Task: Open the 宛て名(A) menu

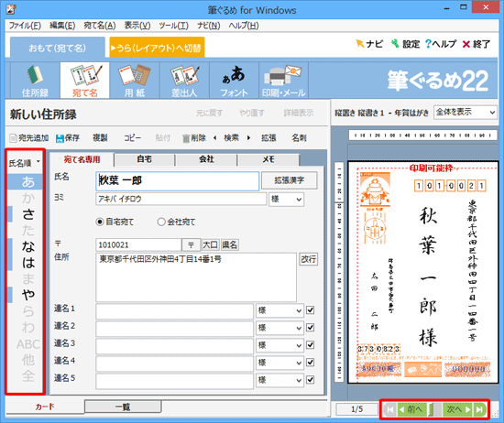Action: [x=100, y=26]
